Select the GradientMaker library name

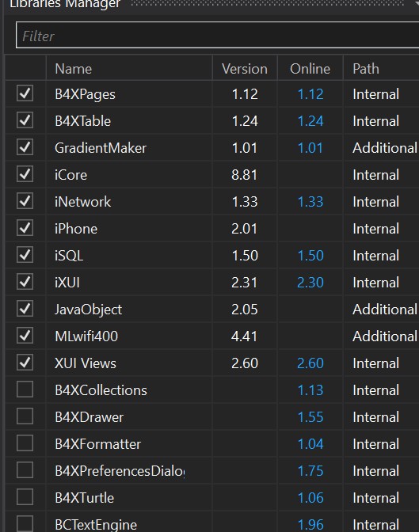pyautogui.click(x=101, y=148)
